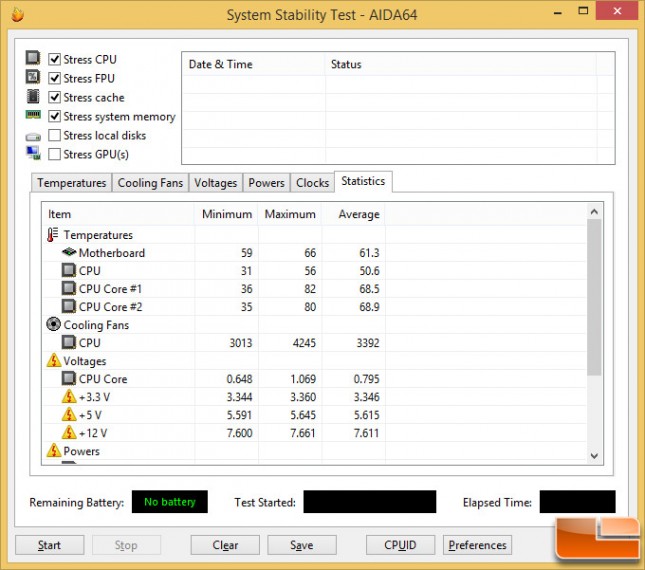
Task: Open the Cooling Fans tab
Action: pyautogui.click(x=150, y=183)
